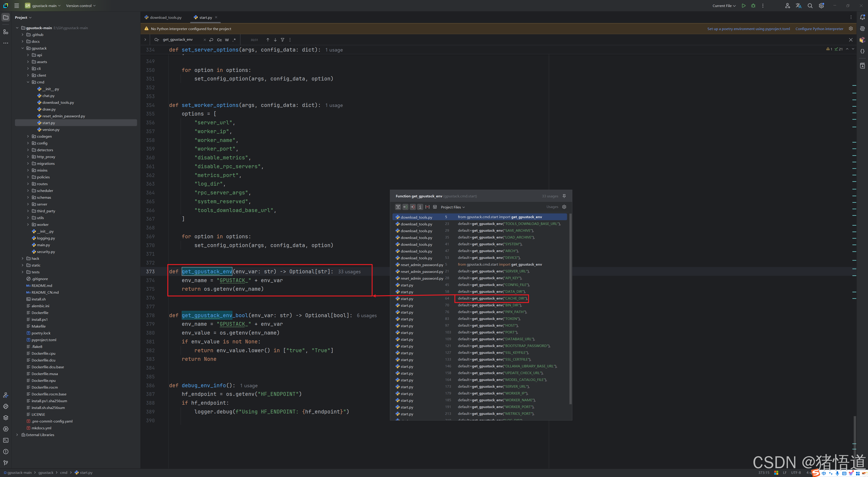Toggle Match Case (Cc) in search bar
The width and height of the screenshot is (868, 477).
tap(219, 40)
